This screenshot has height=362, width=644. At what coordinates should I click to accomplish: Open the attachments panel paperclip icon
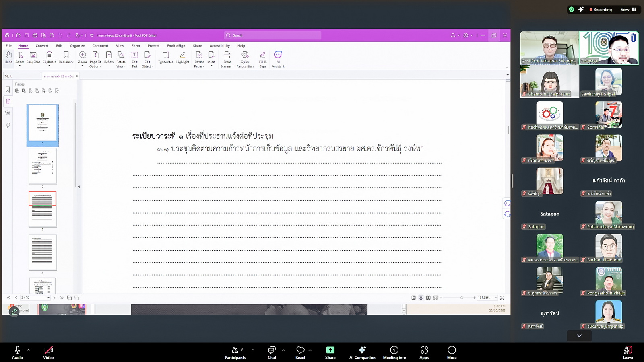tap(8, 125)
